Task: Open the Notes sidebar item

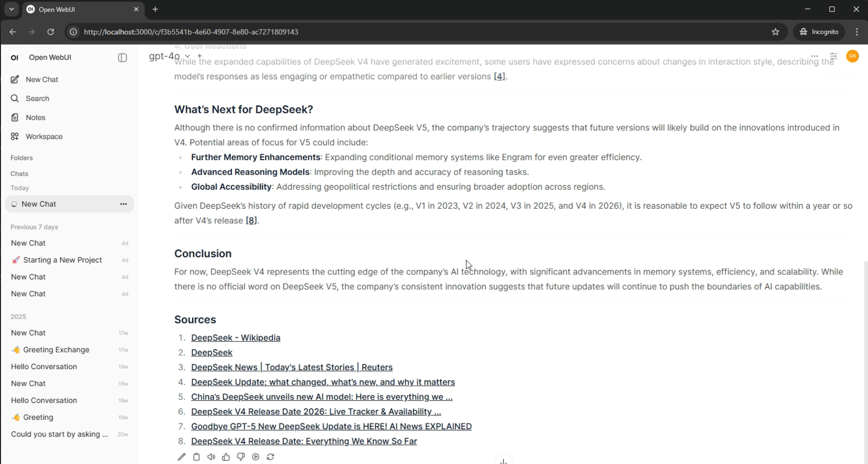Action: pos(69,117)
